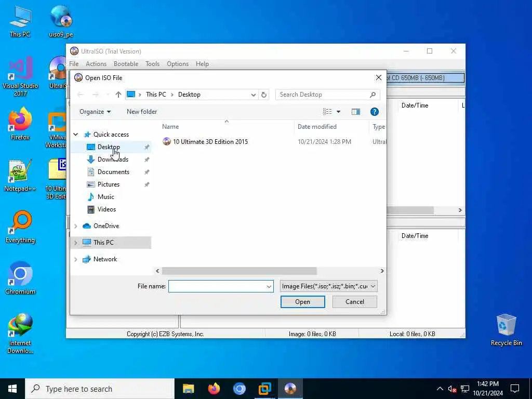Click network icon in system tray
532x399 pixels.
click(465, 389)
